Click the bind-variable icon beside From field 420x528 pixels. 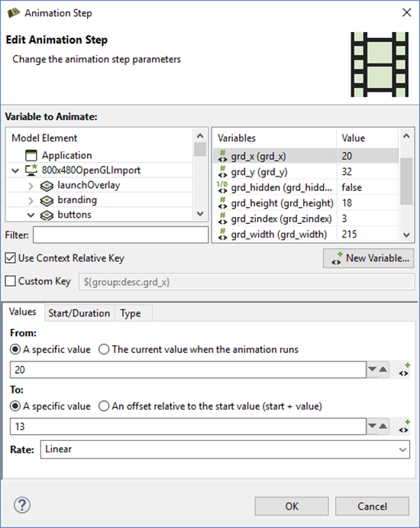click(x=404, y=370)
